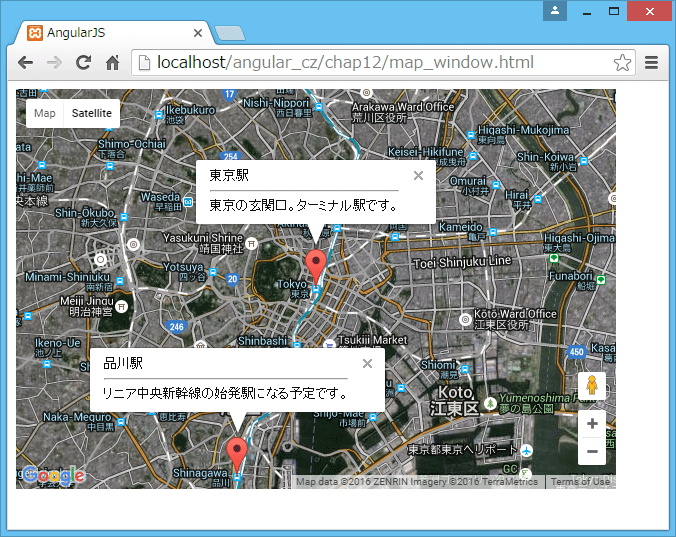Click the Funabori station icon
The width and height of the screenshot is (676, 537).
(601, 280)
